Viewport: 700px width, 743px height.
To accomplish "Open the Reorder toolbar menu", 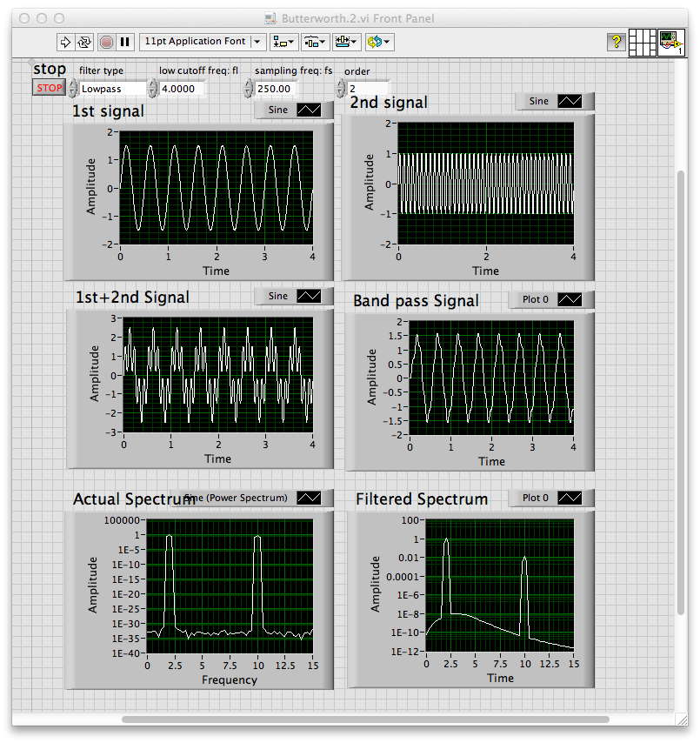I will [379, 42].
